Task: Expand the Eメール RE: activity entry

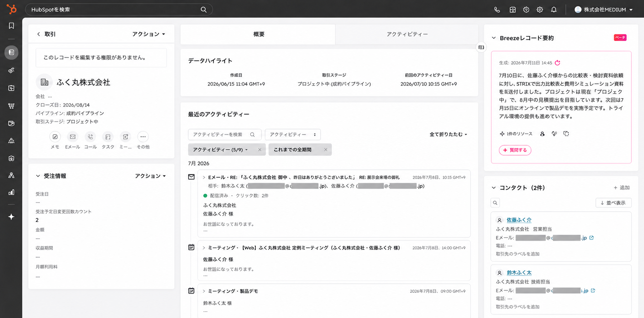Action: coord(204,177)
